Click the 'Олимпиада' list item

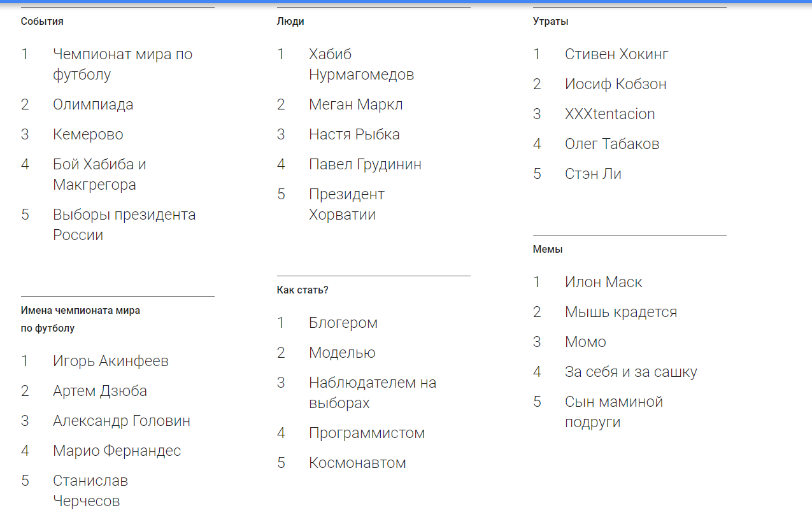93,104
